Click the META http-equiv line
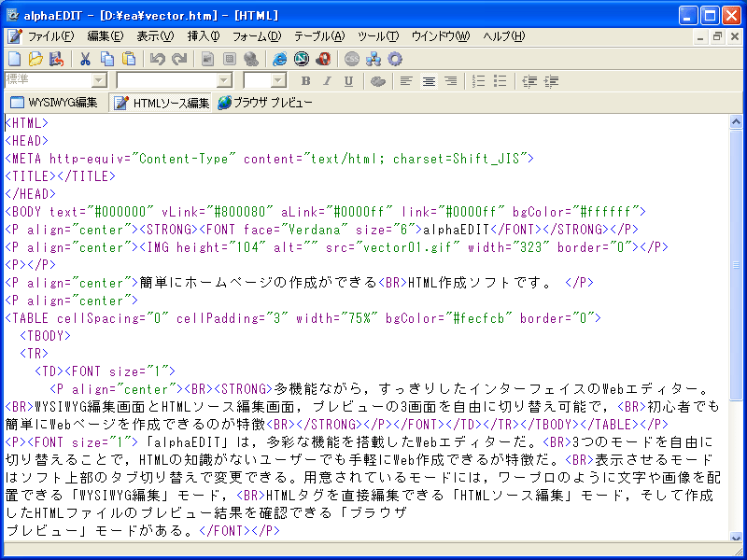 [269, 159]
